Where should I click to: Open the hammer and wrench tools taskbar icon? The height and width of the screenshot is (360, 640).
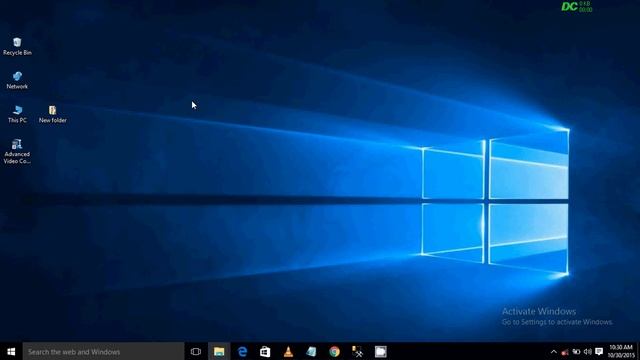(358, 351)
